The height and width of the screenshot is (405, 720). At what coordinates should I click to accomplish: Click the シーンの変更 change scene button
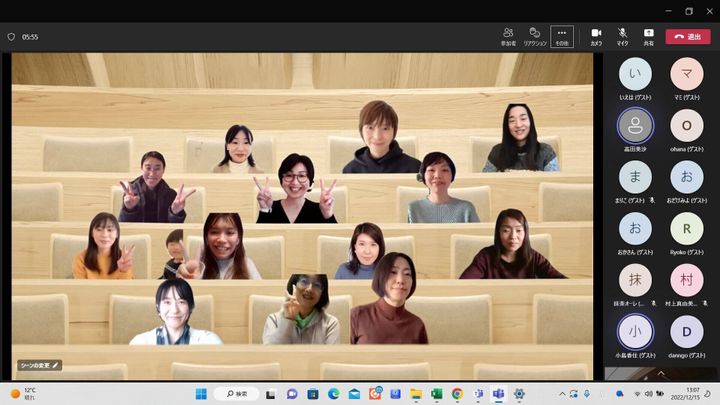[x=39, y=365]
